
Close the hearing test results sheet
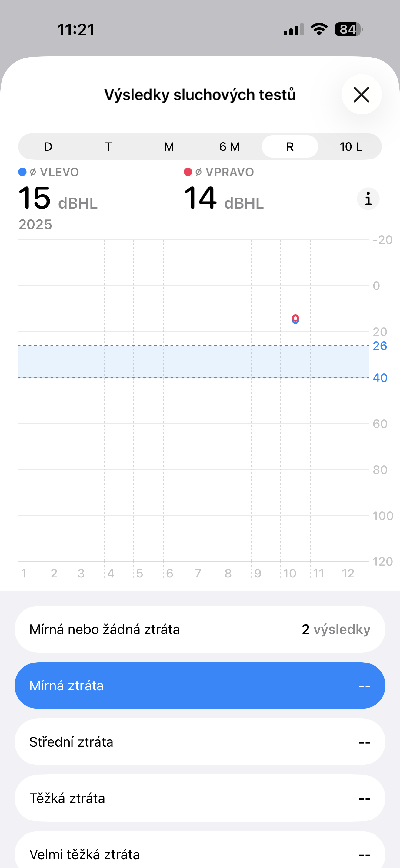(361, 95)
